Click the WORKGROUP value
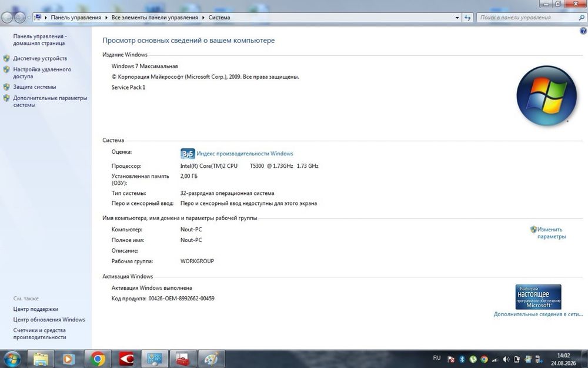 point(197,261)
